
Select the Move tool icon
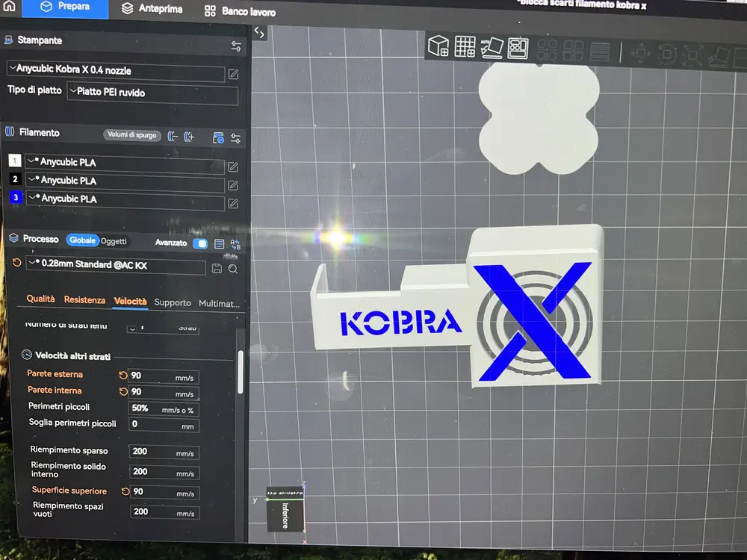tap(641, 53)
